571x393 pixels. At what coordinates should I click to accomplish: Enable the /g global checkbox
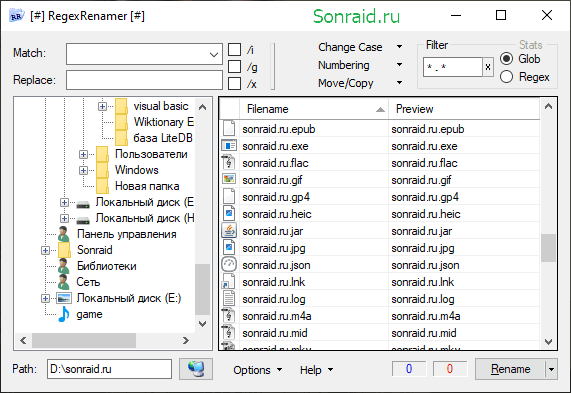pyautogui.click(x=235, y=66)
